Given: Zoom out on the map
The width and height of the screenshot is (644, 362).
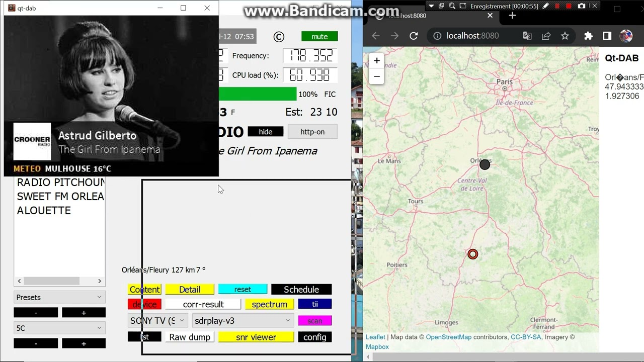Looking at the screenshot, I should [x=377, y=76].
